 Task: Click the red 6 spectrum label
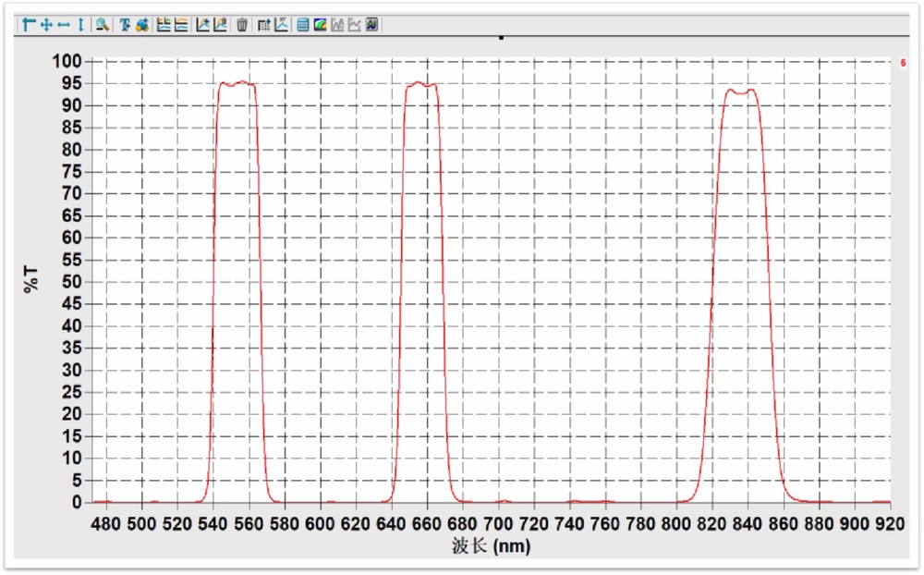coord(902,63)
